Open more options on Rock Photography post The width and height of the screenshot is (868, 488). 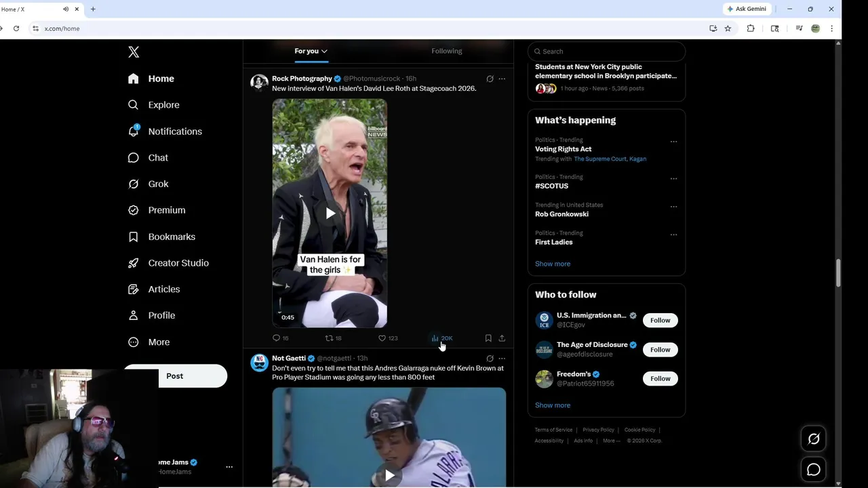(502, 79)
